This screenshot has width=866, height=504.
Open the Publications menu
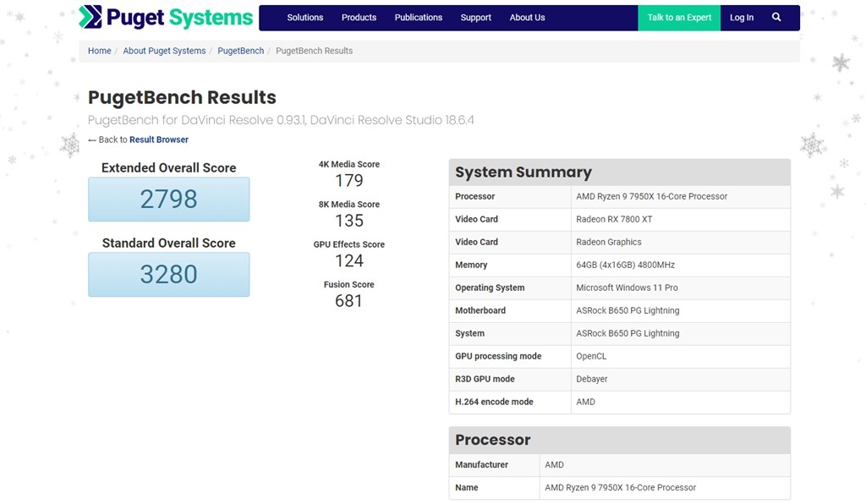pyautogui.click(x=418, y=18)
